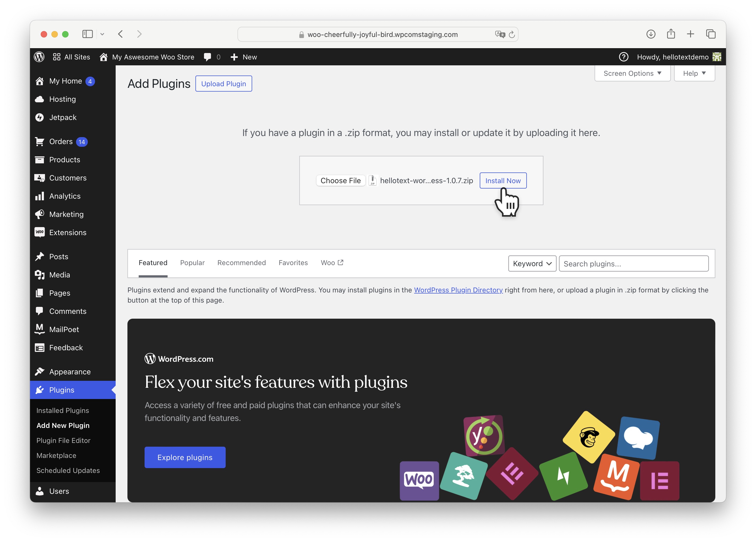Toggle the Safari sidebar button
This screenshot has height=542, width=756.
pyautogui.click(x=87, y=34)
